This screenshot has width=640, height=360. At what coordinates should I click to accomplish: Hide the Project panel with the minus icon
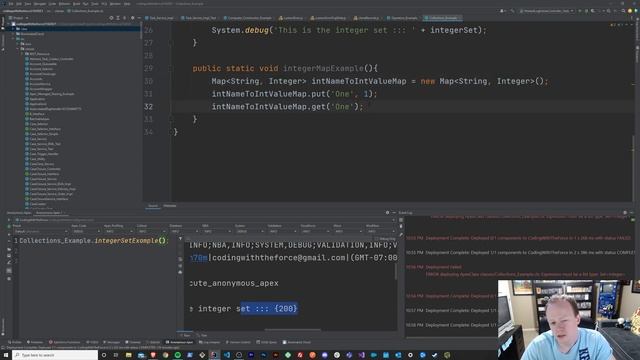click(139, 18)
